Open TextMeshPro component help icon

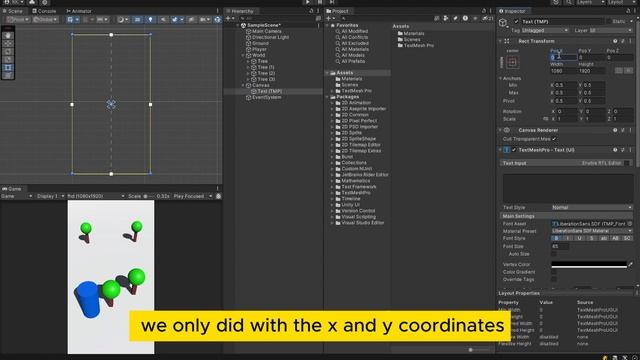click(615, 150)
